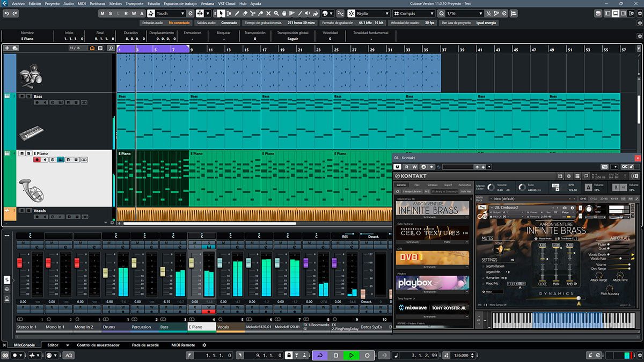Select the Split scissors tool
The height and width of the screenshot is (362, 644).
coord(253,13)
